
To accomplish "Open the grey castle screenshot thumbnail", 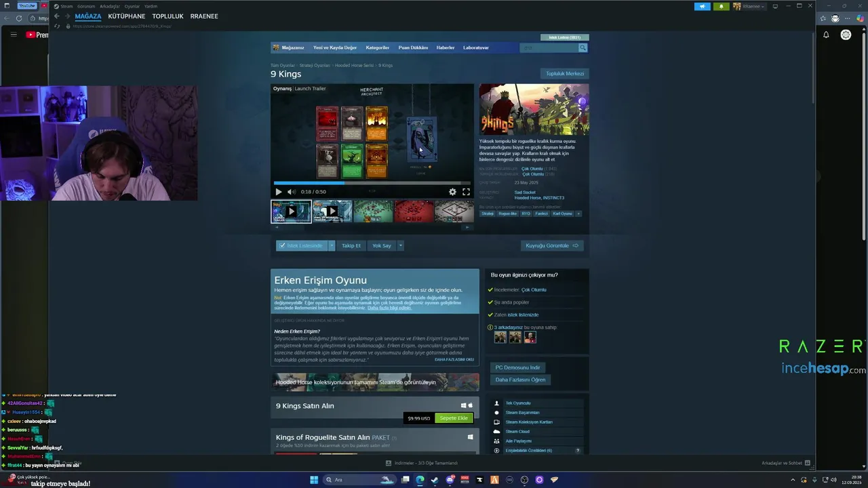I will click(454, 211).
